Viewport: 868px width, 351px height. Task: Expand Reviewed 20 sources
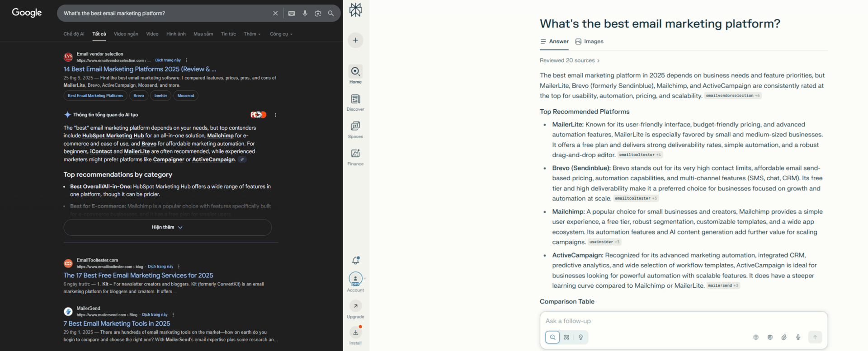coord(570,61)
